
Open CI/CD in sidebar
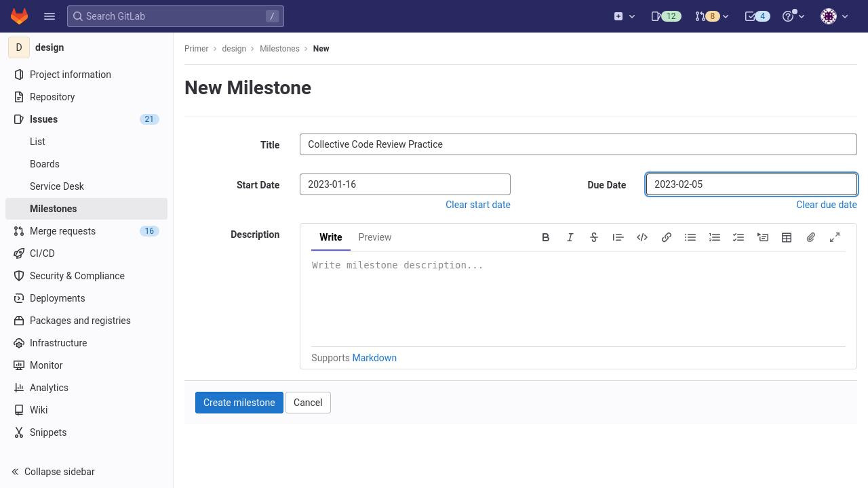[x=86, y=253]
